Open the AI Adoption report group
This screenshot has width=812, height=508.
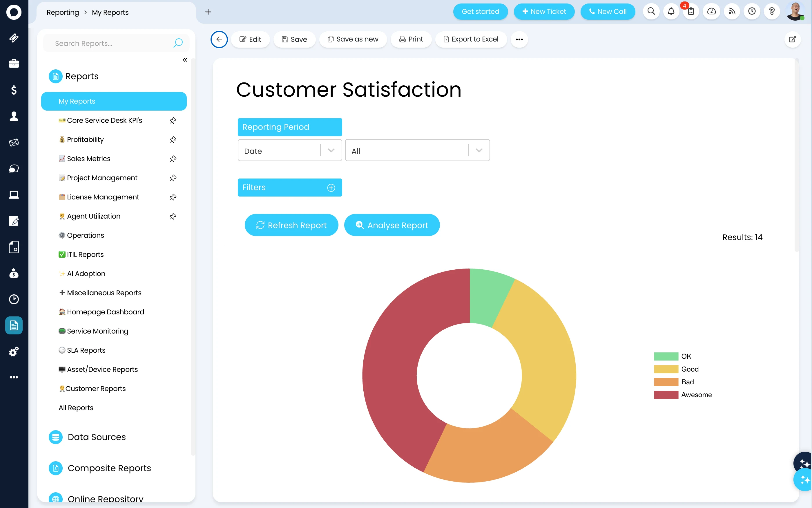pos(82,273)
